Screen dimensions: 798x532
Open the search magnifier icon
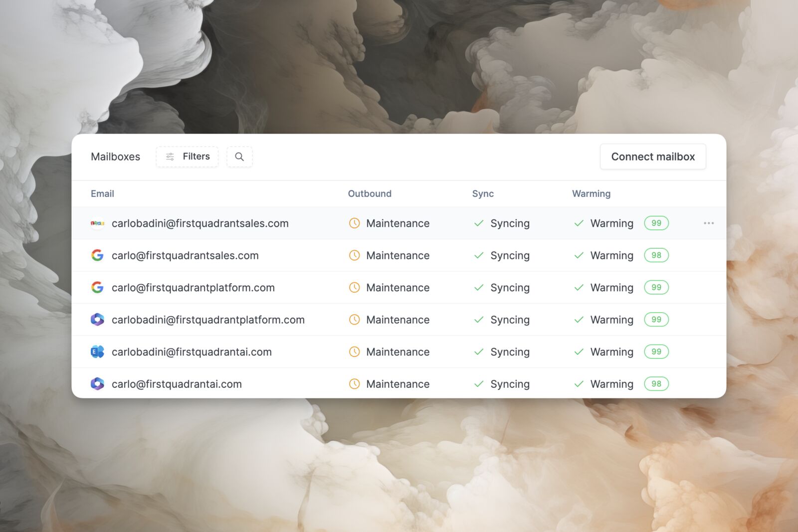239,157
